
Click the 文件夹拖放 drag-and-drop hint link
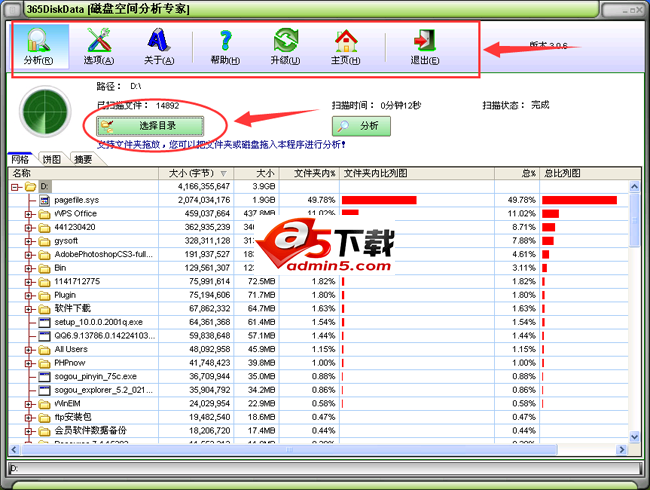(x=221, y=145)
